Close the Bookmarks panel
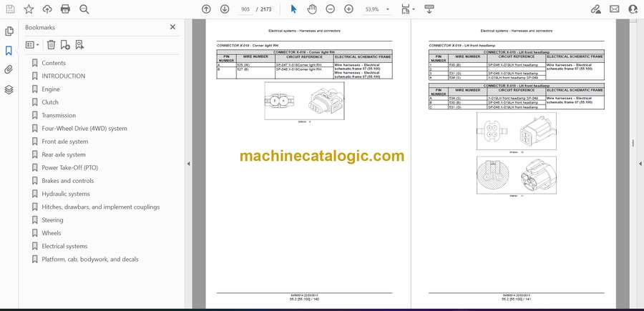The image size is (644, 311). 172,27
